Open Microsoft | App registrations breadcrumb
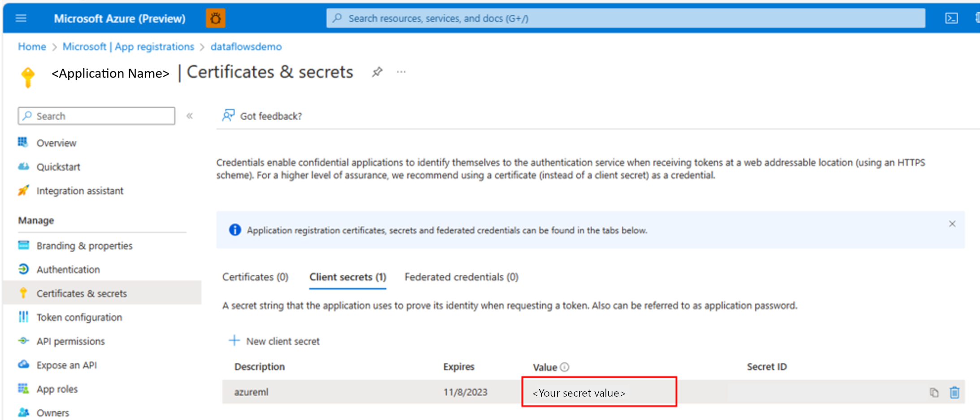 (x=128, y=47)
